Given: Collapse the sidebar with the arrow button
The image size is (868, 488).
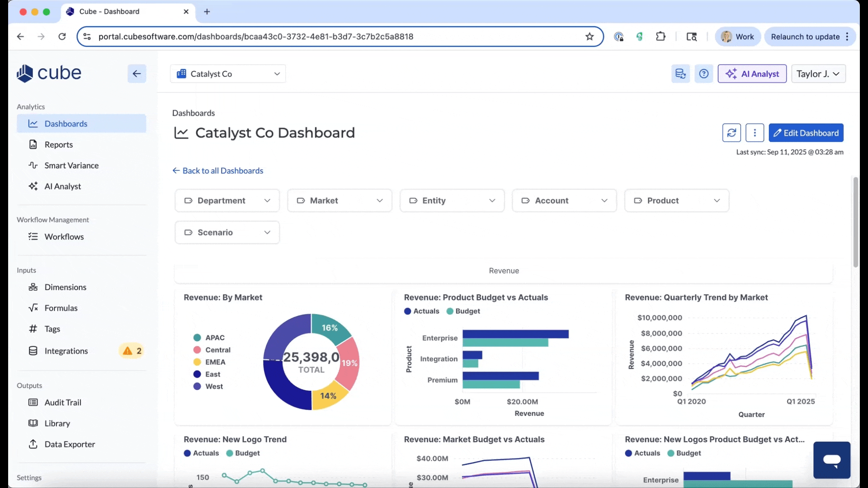Looking at the screenshot, I should [x=137, y=74].
